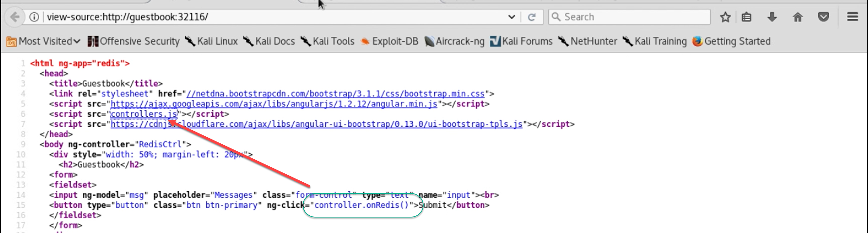Click the "RedisCtrl" attribute value
Image resolution: width=868 pixels, height=233 pixels.
point(160,144)
